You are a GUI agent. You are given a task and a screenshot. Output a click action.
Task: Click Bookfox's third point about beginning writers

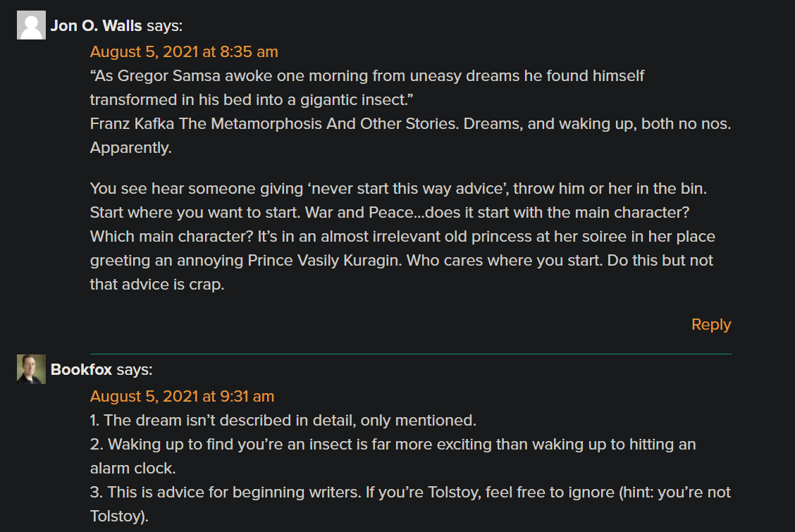pyautogui.click(x=410, y=492)
